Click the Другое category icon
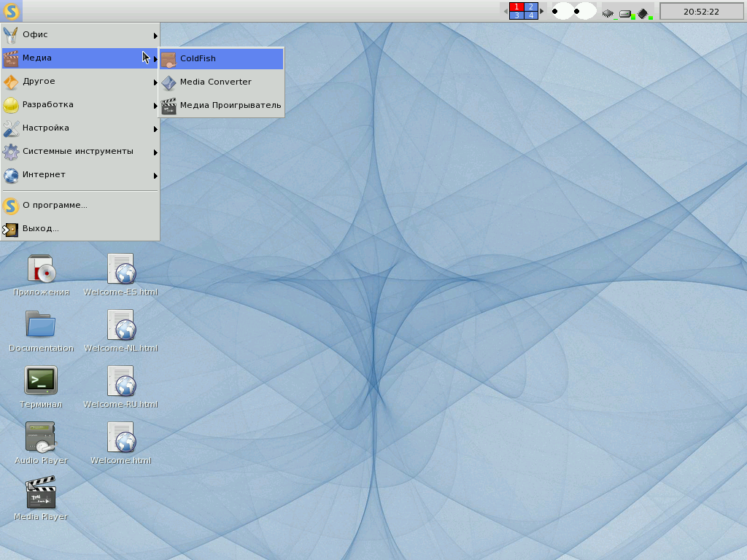Viewport: 747px width, 560px height. [11, 82]
